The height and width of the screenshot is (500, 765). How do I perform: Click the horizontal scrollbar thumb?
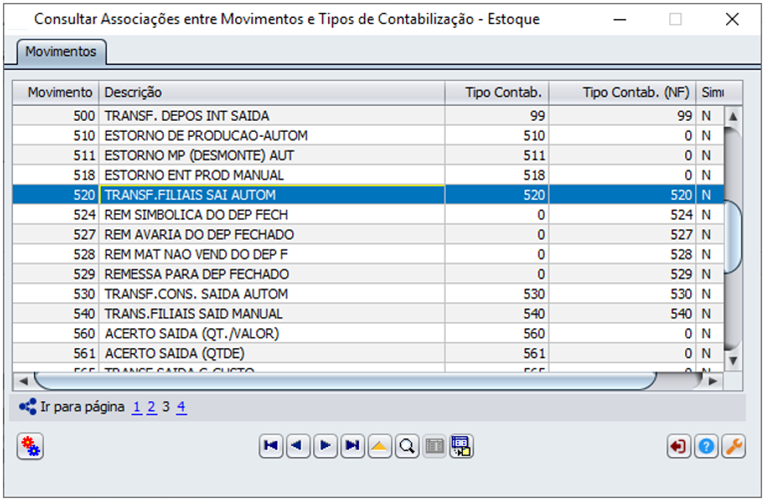[x=345, y=381]
